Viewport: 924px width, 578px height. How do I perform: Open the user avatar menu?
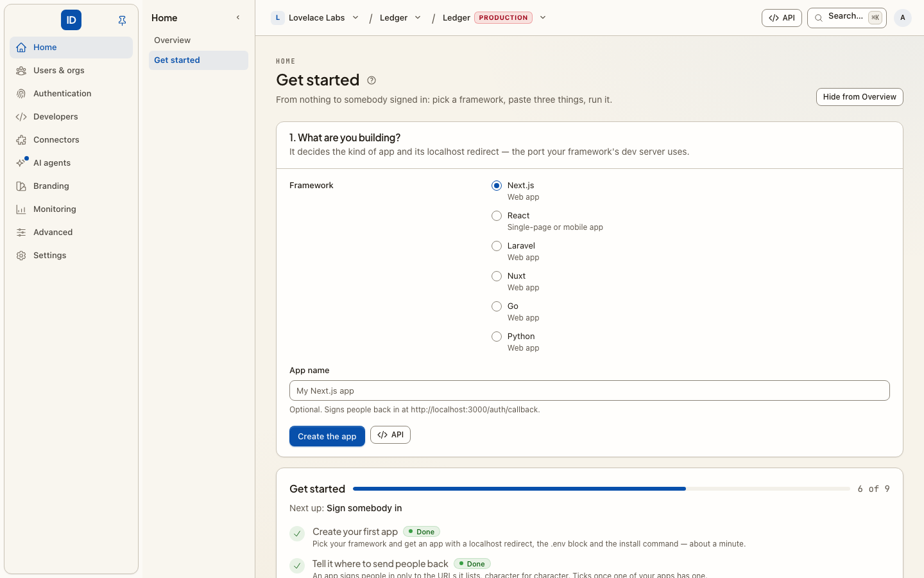click(x=903, y=18)
